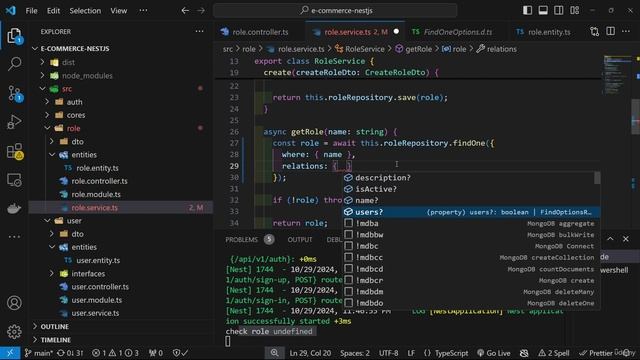The height and width of the screenshot is (360, 640).
Task: Open the 2 Spell checker status
Action: 554,353
